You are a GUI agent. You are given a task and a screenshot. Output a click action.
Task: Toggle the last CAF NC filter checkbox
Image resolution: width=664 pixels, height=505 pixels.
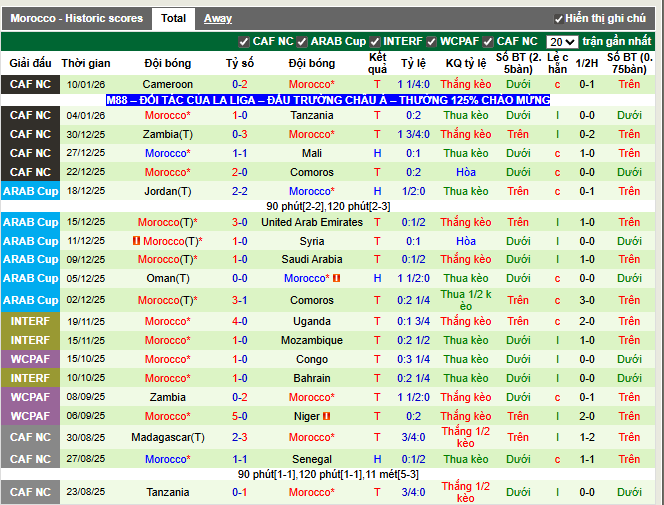coord(488,42)
